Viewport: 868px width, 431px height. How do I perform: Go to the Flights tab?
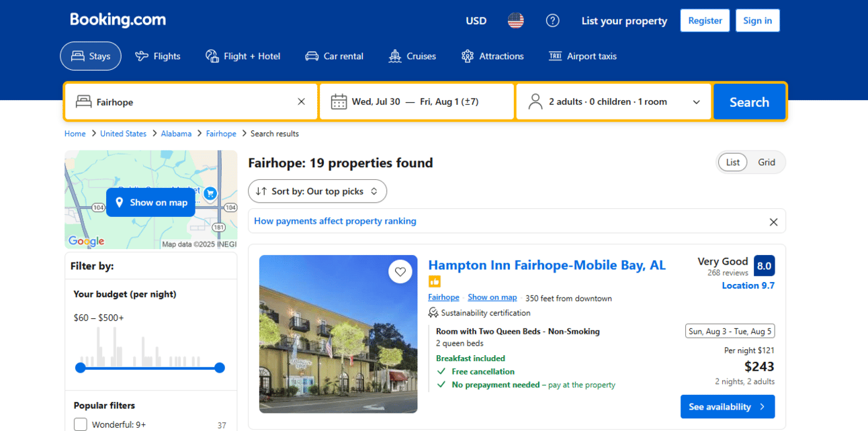click(x=158, y=56)
